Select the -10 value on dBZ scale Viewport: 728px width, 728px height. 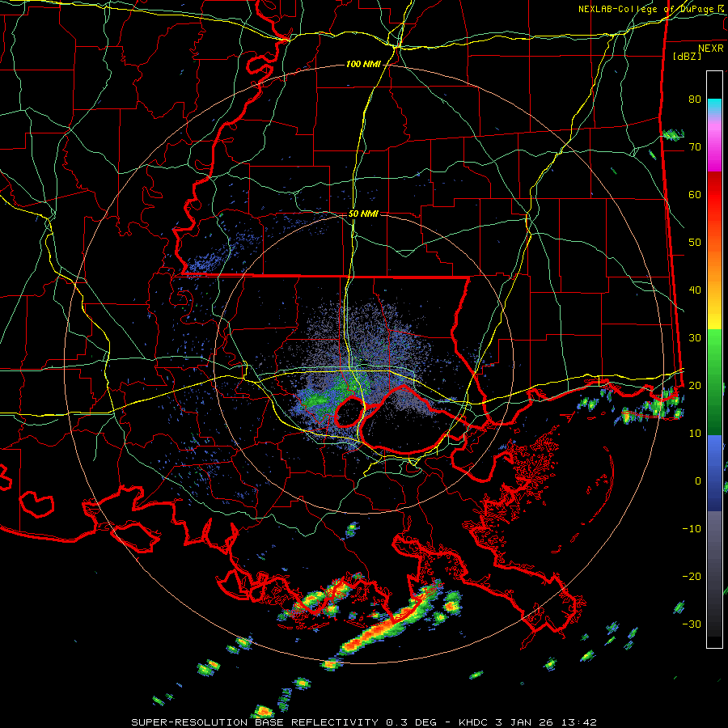692,528
